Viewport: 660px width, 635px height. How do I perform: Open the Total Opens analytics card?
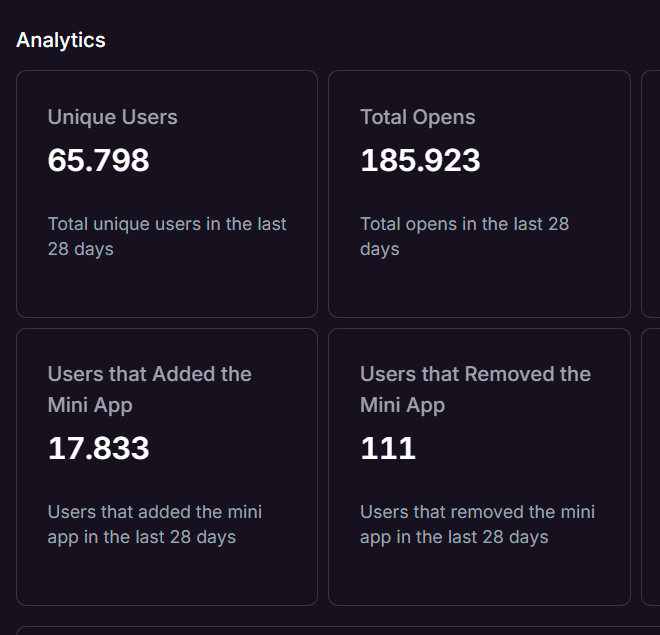[x=479, y=194]
